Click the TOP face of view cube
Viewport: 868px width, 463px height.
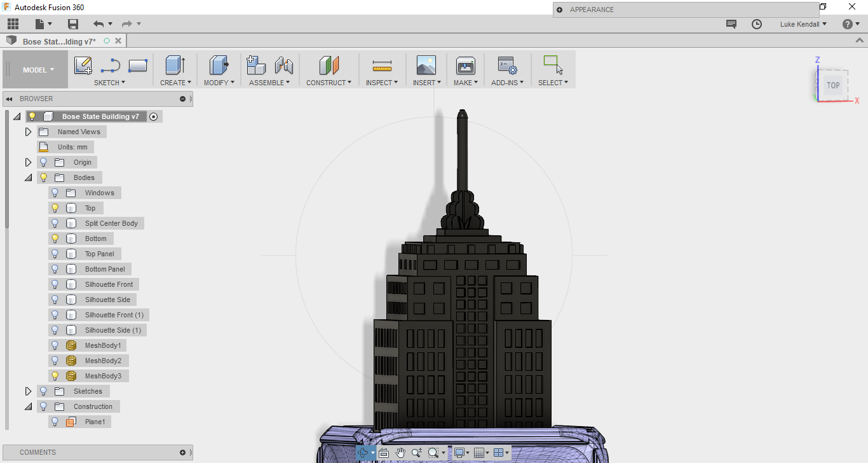[x=833, y=85]
